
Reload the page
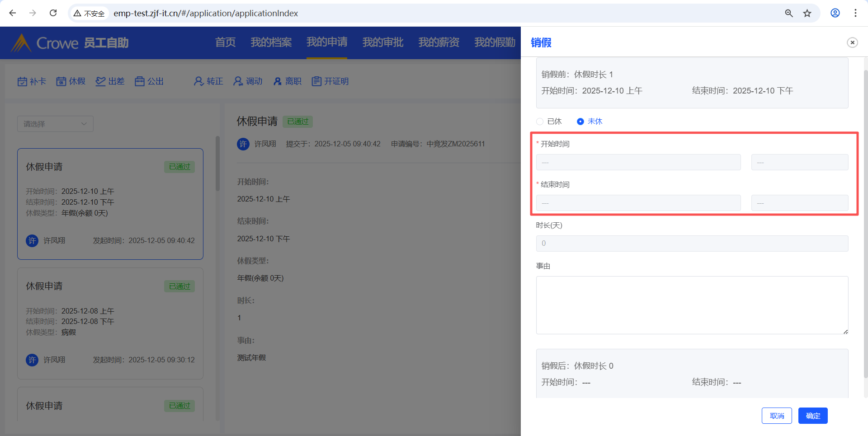(x=53, y=13)
